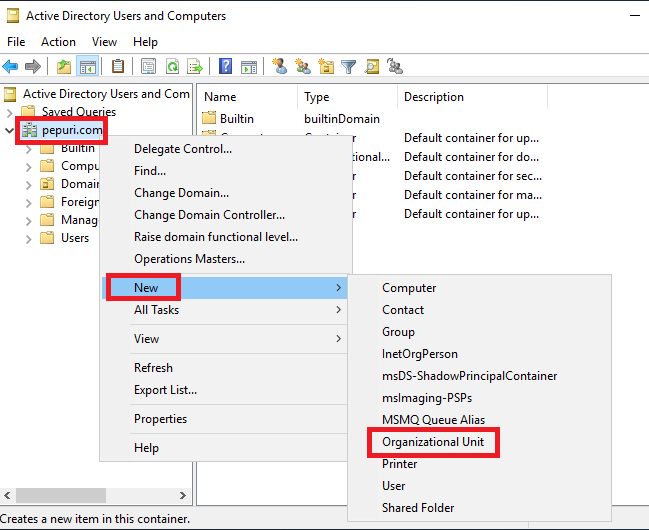
Task: Click the blue Help question mark icon
Action: [225, 66]
